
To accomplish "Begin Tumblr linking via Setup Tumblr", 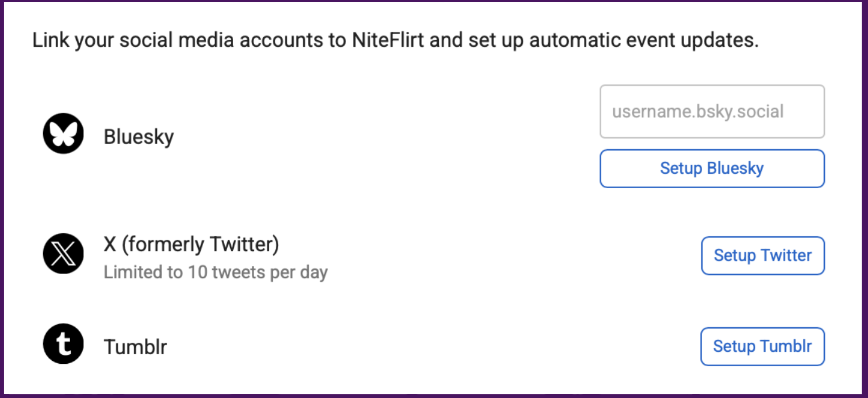I will pos(762,346).
